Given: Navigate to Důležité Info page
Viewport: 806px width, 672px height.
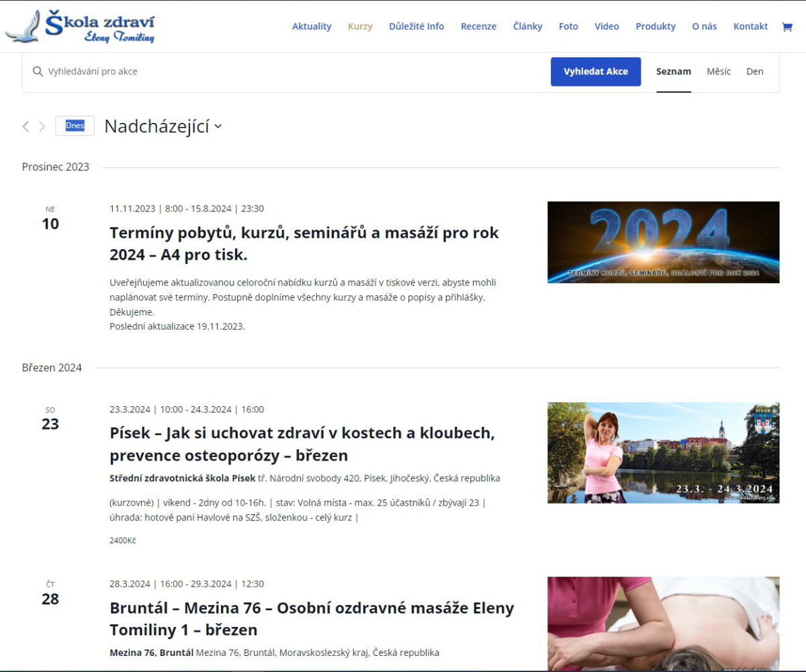Looking at the screenshot, I should coord(416,26).
